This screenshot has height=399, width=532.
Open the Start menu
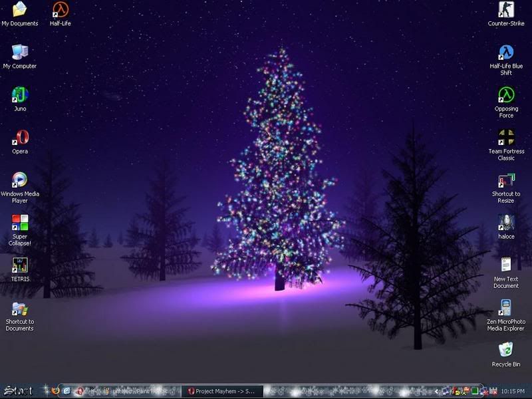click(x=18, y=391)
